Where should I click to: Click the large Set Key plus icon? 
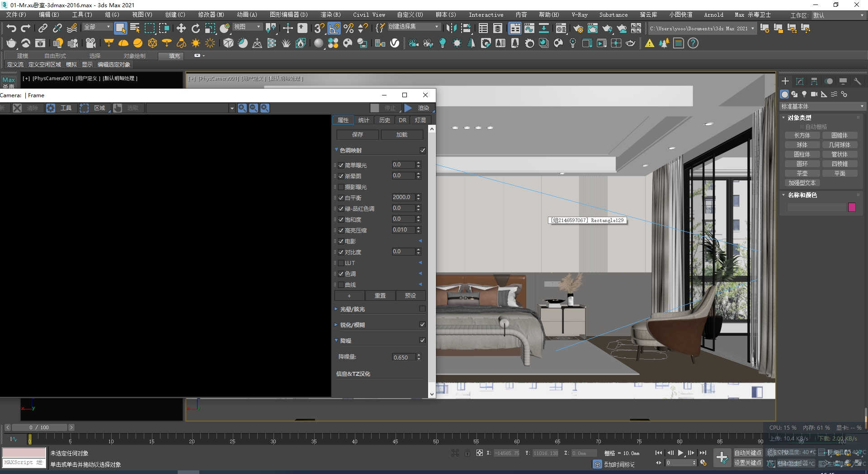pyautogui.click(x=722, y=457)
